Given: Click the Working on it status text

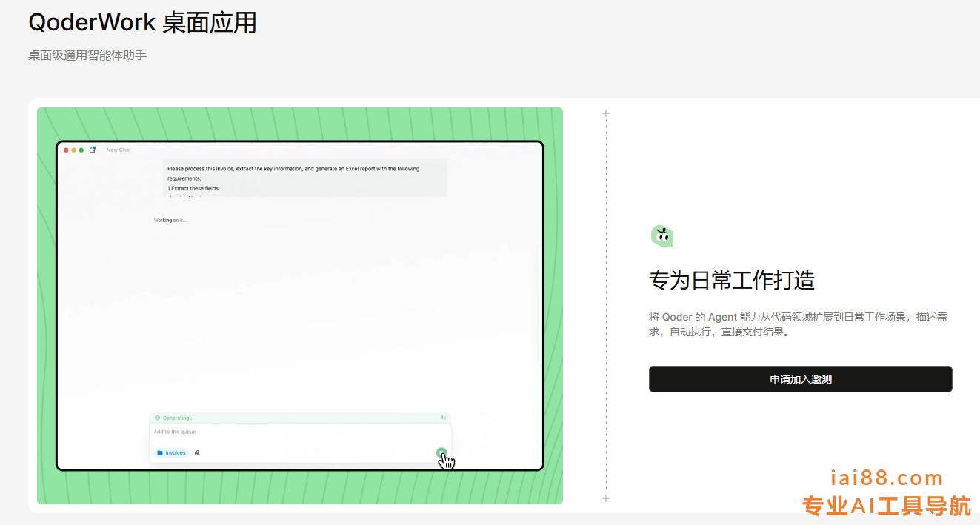Looking at the screenshot, I should coord(170,220).
